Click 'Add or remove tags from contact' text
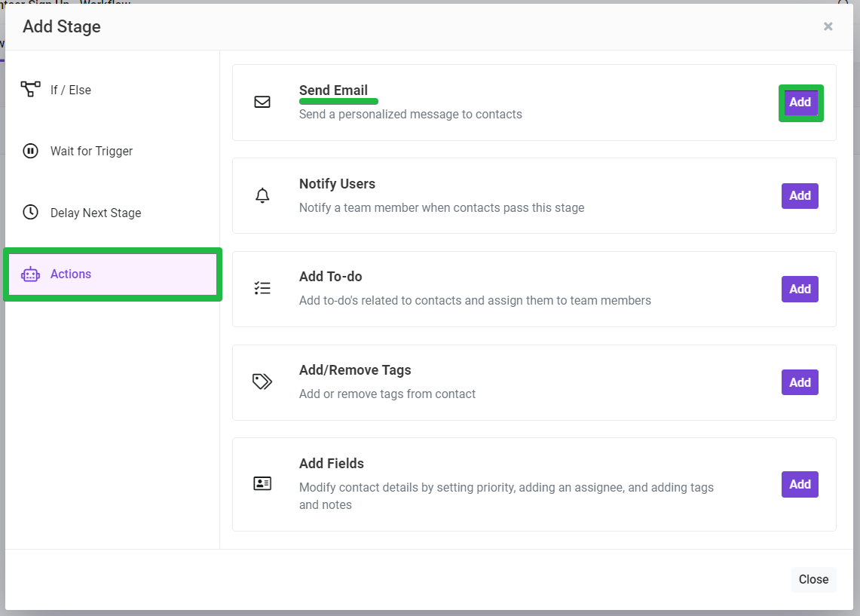860x616 pixels. [387, 394]
